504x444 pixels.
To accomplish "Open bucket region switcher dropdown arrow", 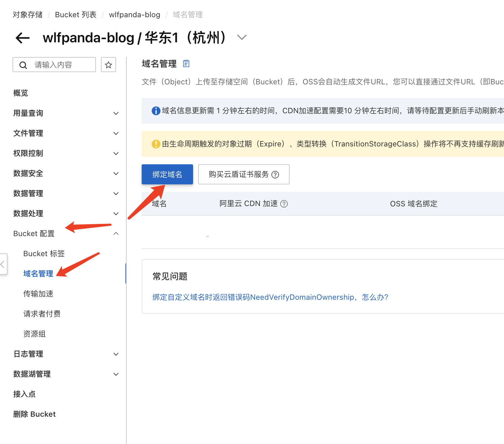I will click(x=242, y=37).
